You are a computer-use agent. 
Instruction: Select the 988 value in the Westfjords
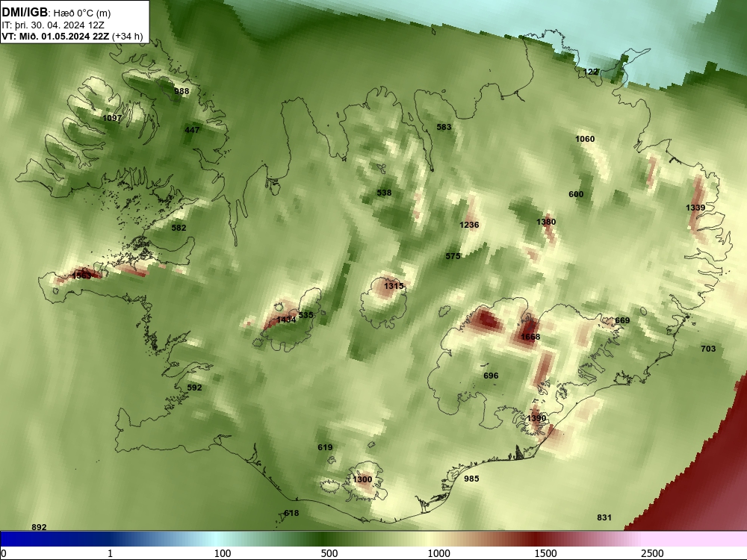[x=182, y=91]
